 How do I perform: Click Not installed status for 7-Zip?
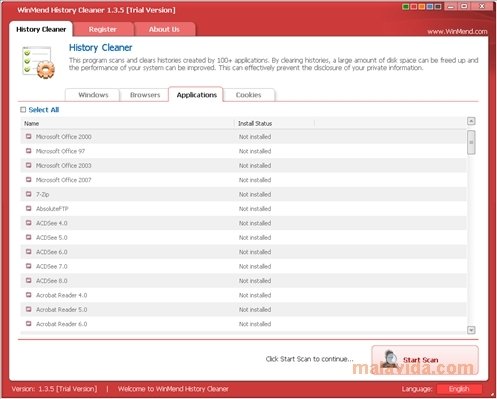(255, 194)
